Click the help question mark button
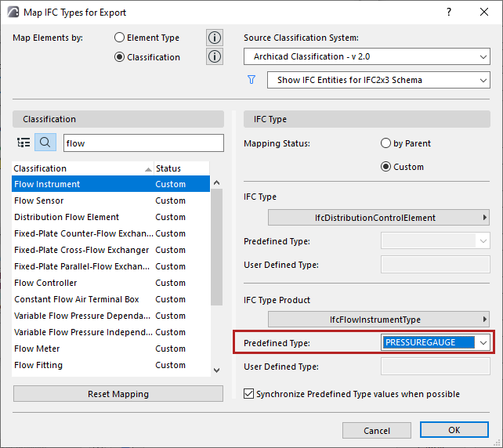This screenshot has width=503, height=448. [449, 12]
